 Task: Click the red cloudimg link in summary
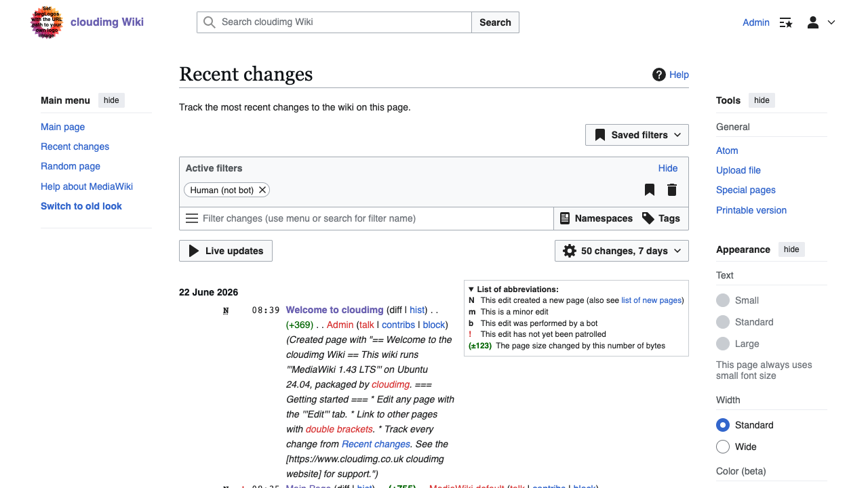tap(391, 384)
